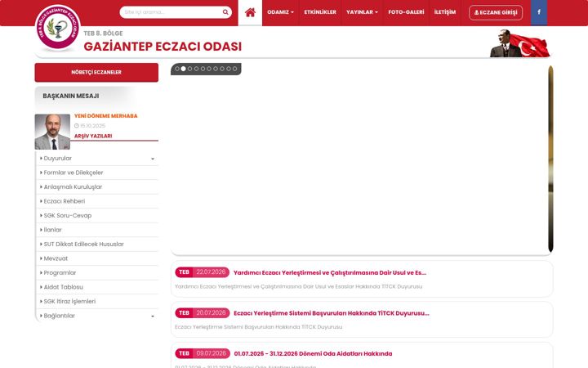Click the BAŞKANIN MESAJI heading
This screenshot has height=368, width=588.
(71, 96)
